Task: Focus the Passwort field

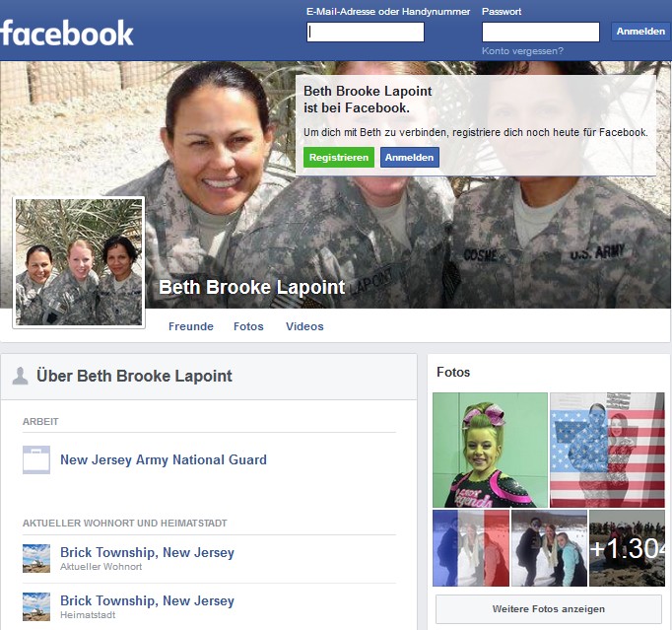Action: pyautogui.click(x=541, y=33)
